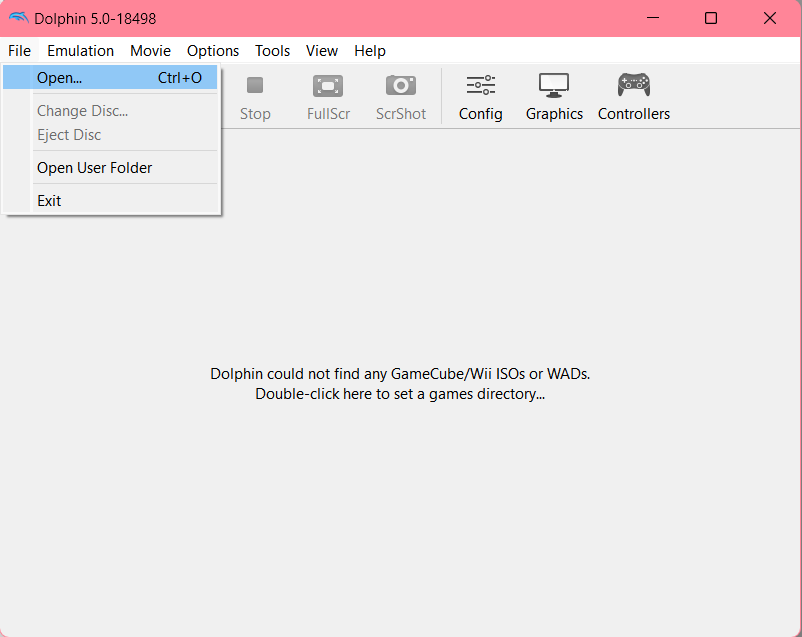Viewport: 802px width, 637px height.
Task: Open the Controllers gamepad icon
Action: point(634,84)
